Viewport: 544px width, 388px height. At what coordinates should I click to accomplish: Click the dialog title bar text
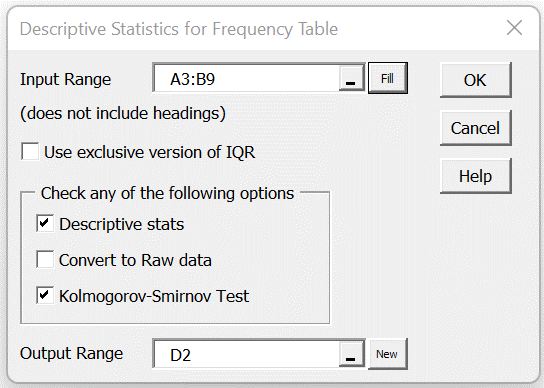[x=179, y=29]
